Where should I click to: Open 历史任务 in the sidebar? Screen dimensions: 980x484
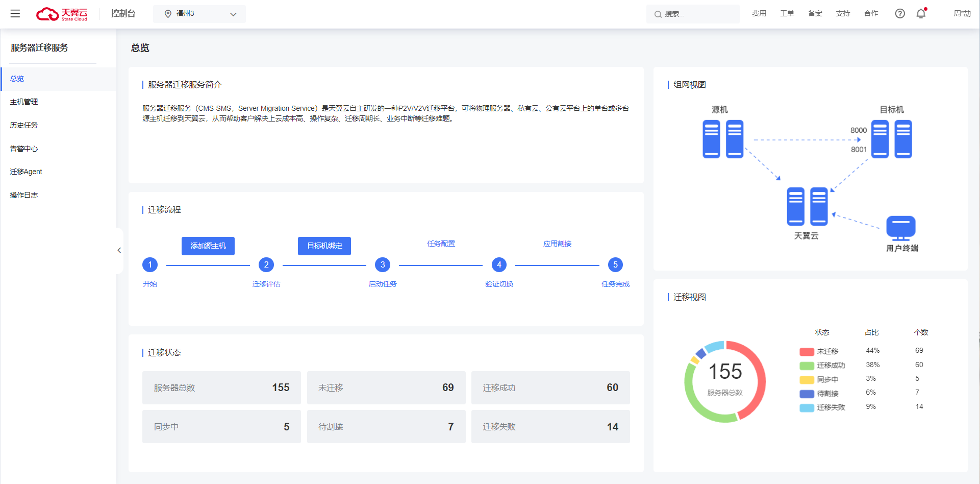(x=59, y=125)
